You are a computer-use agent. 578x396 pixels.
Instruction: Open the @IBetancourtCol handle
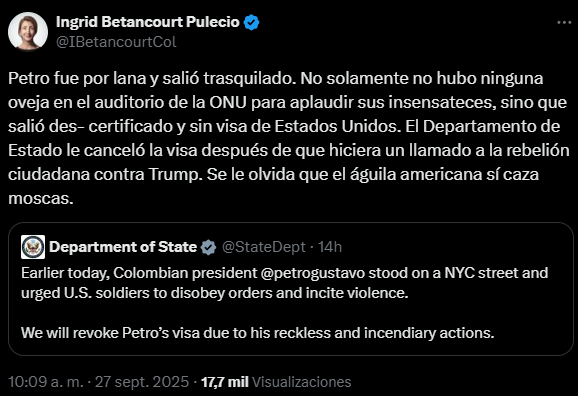click(x=116, y=42)
